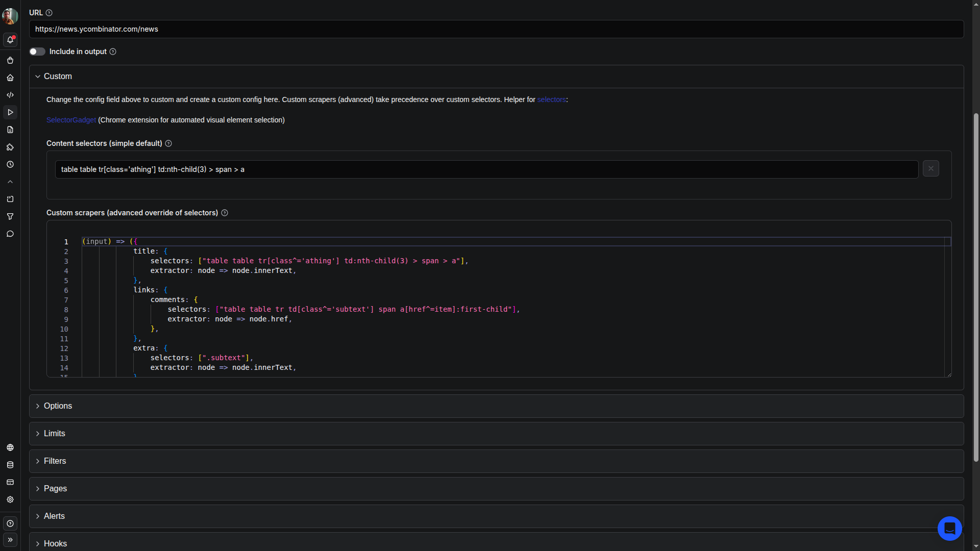Viewport: 980px width, 551px height.
Task: Click the 'extra: {' code line
Action: pyautogui.click(x=150, y=348)
